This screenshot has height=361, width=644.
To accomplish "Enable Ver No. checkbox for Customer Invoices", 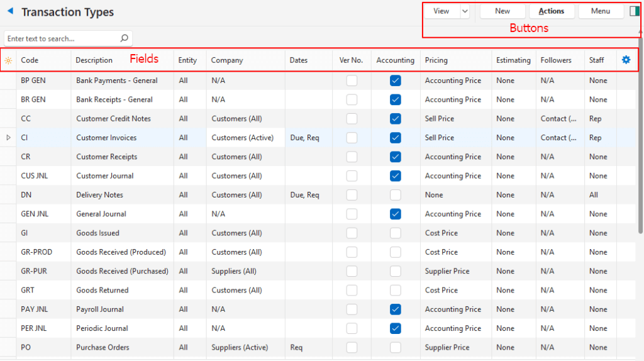I will pyautogui.click(x=352, y=137).
